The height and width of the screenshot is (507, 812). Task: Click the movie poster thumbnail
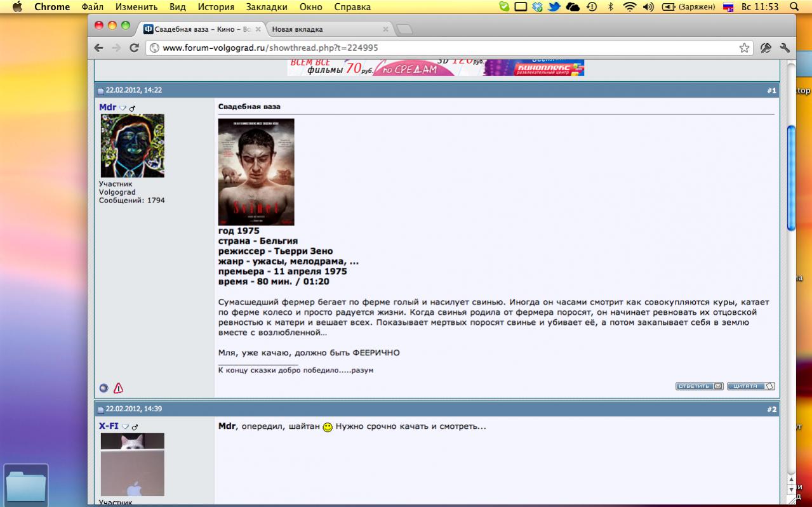pos(256,172)
